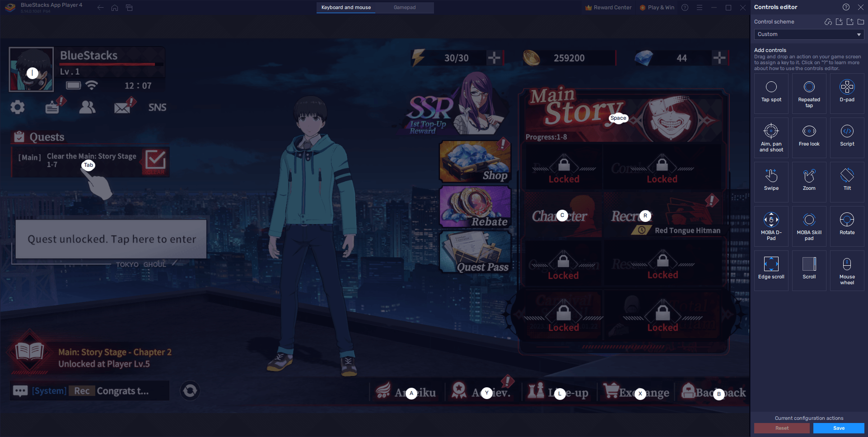
Task: Select the Aim, pan and shoot control
Action: coord(771,137)
